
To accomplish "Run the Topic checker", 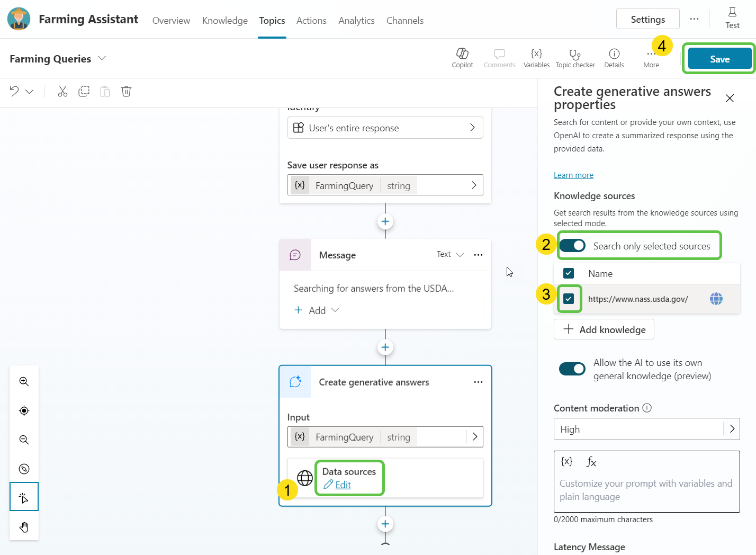I will pos(575,58).
